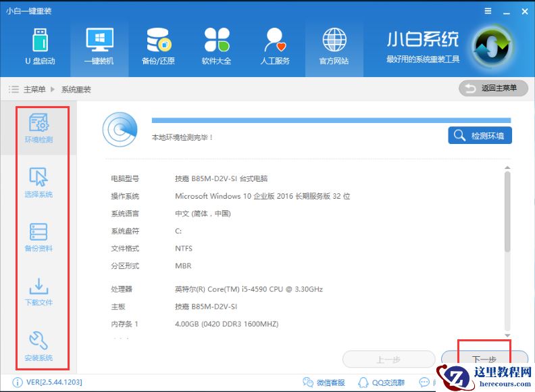Click 检测环境 button
Image resolution: width=535 pixels, height=392 pixels.
[x=480, y=136]
